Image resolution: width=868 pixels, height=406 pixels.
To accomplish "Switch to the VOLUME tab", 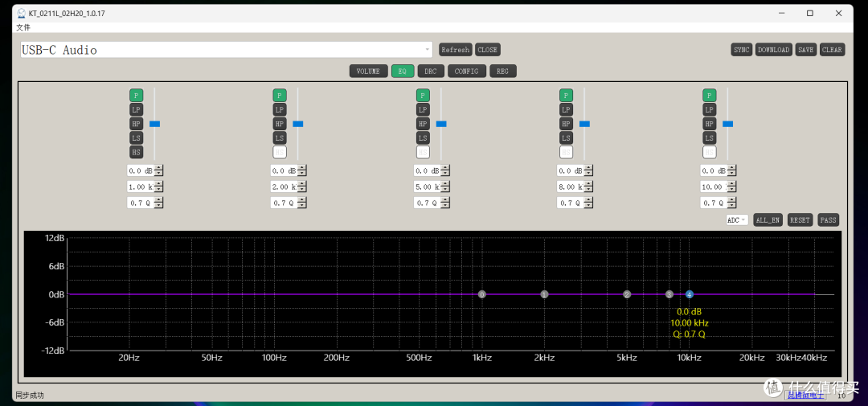I will [x=368, y=72].
